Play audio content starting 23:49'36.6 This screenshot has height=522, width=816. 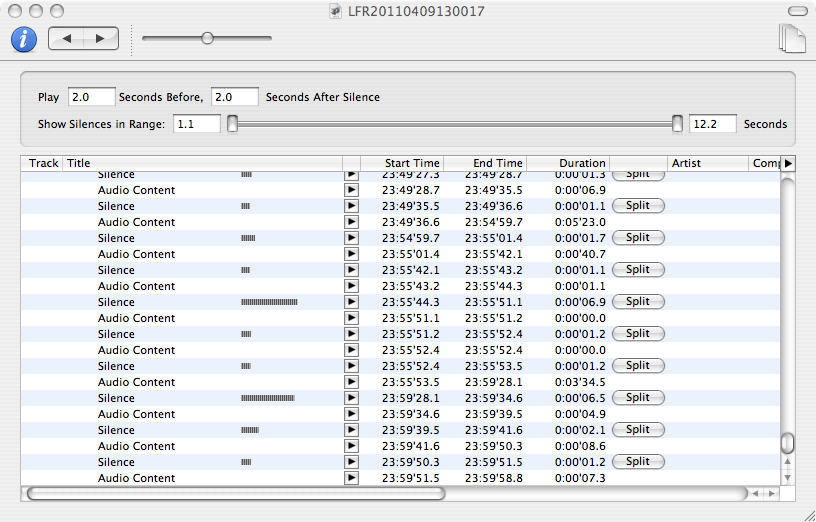pyautogui.click(x=351, y=222)
